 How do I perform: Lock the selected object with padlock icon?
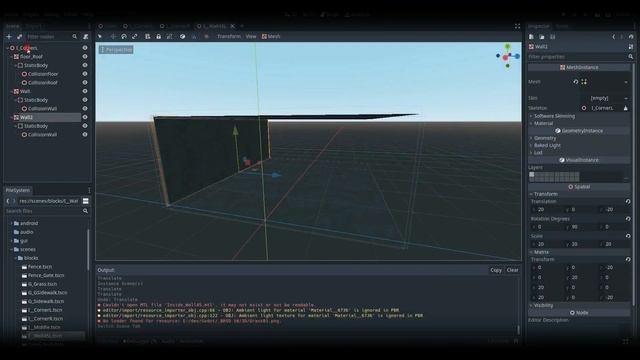(158, 36)
